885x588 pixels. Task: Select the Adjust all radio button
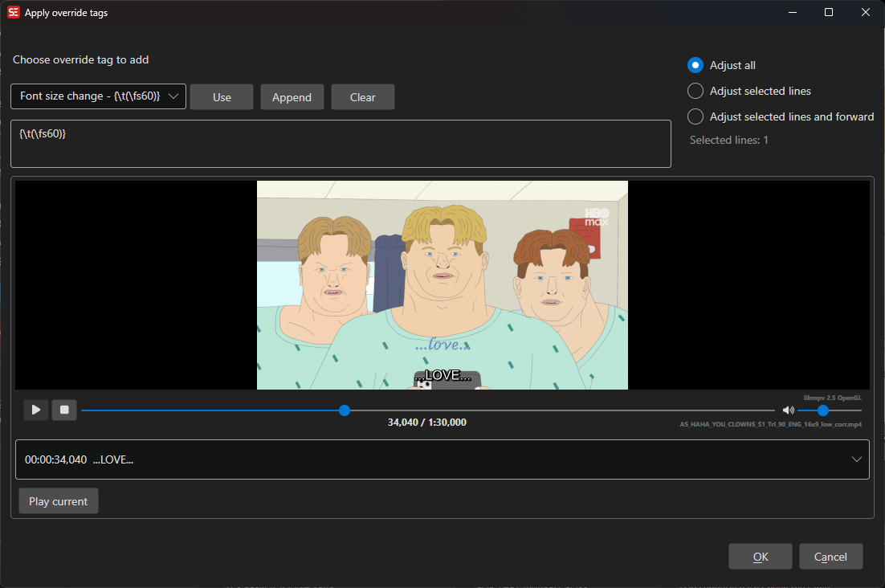[695, 65]
